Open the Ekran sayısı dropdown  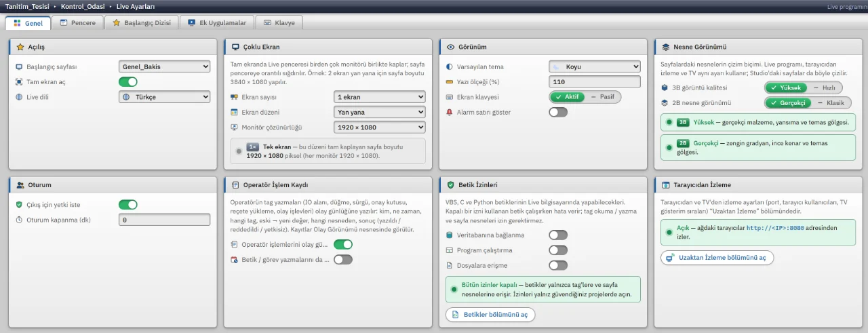click(x=379, y=97)
